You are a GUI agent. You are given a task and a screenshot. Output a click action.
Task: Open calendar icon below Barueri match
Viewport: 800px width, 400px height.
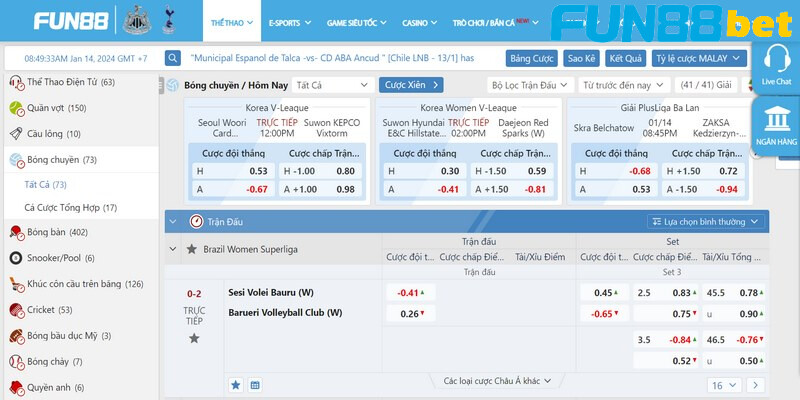point(256,385)
